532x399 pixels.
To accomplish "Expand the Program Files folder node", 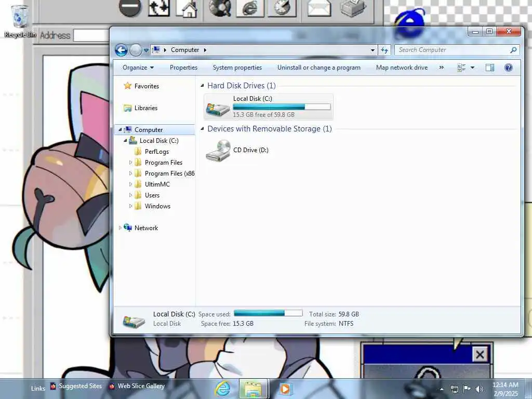I will (130, 163).
